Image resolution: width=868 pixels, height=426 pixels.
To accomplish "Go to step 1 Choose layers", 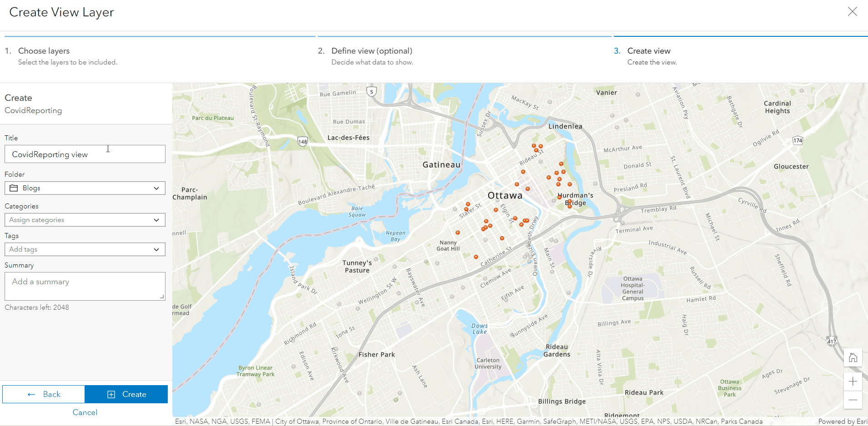I will (44, 51).
